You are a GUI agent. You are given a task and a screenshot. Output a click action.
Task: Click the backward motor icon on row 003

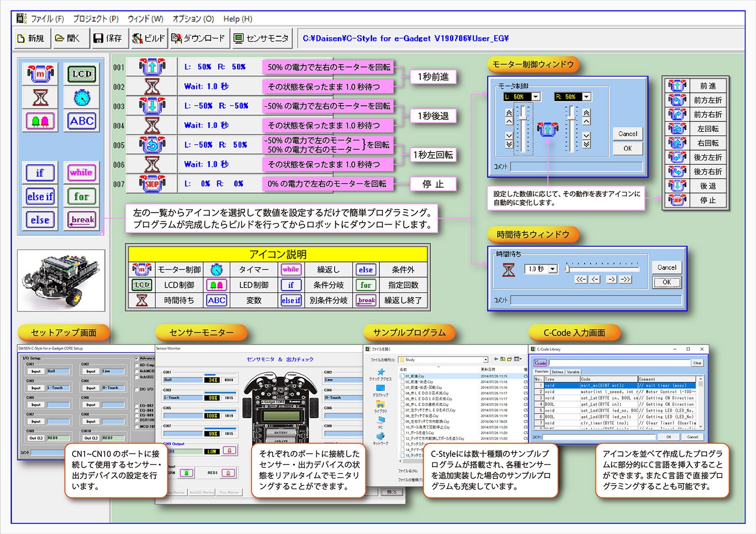152,106
